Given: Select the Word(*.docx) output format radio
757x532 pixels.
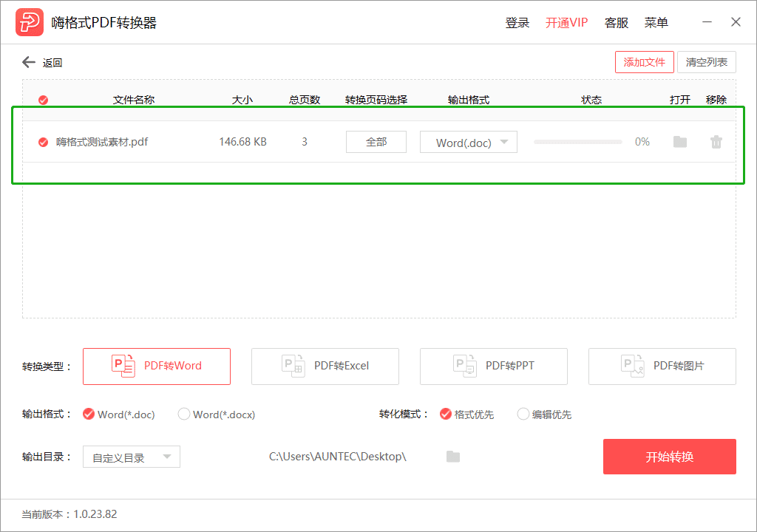Looking at the screenshot, I should pos(184,415).
